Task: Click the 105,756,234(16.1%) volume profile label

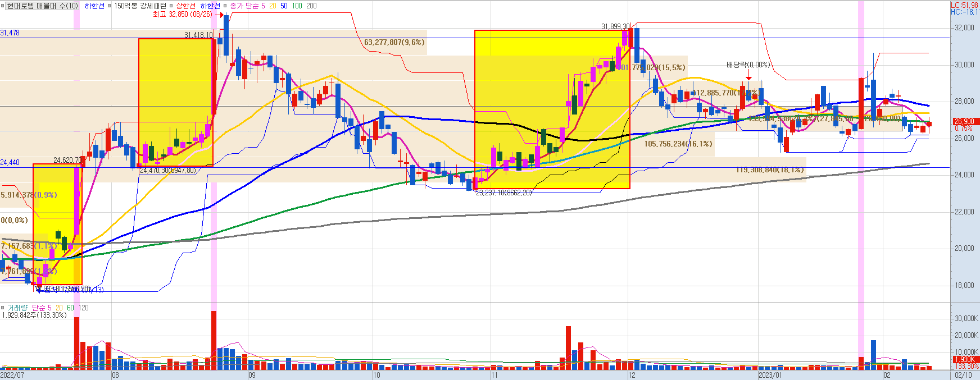Action: (x=678, y=144)
